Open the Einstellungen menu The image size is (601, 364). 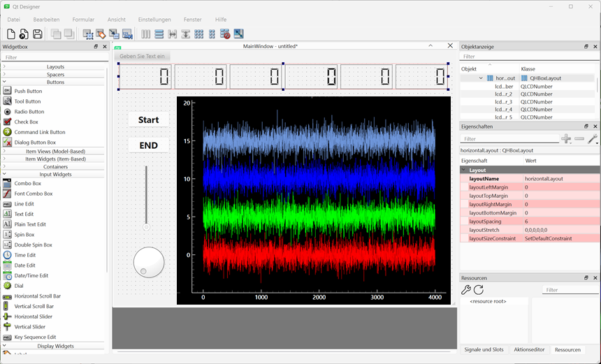tap(154, 20)
